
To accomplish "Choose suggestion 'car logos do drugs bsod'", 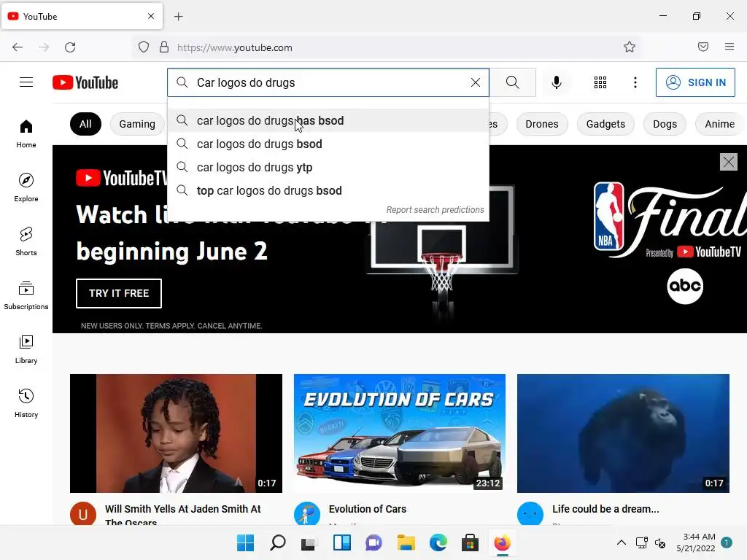I will 328,144.
